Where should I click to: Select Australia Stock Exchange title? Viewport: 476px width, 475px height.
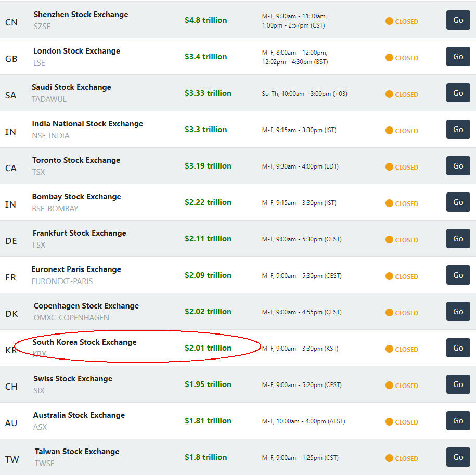pyautogui.click(x=79, y=415)
